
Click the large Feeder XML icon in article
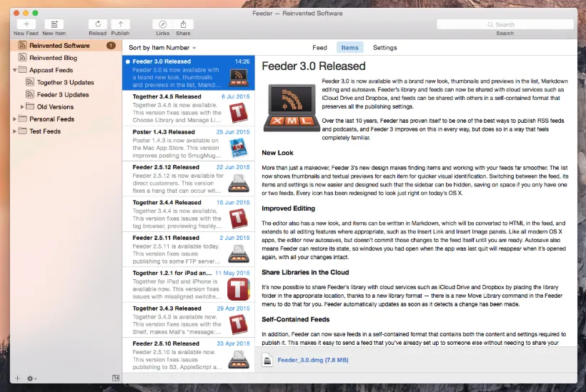pyautogui.click(x=292, y=108)
